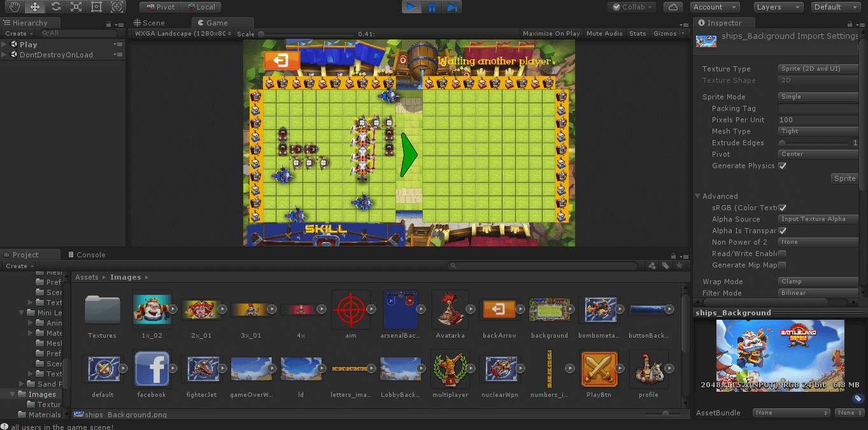Open the Cloud services icon

point(673,7)
